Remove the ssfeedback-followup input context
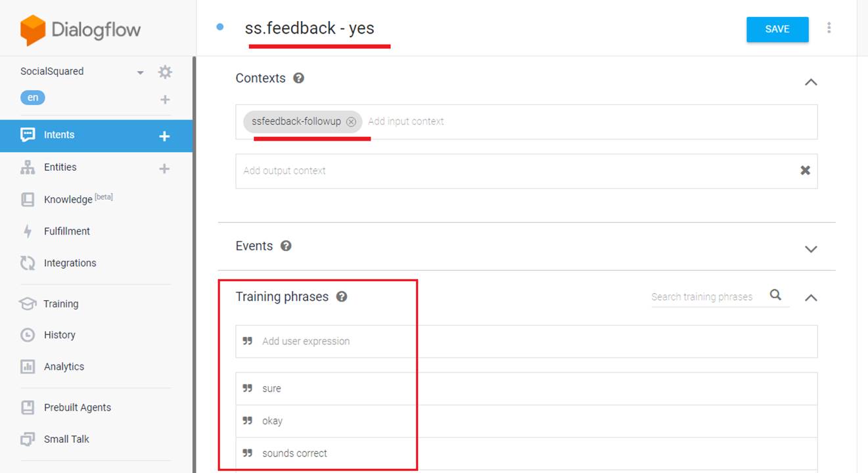The width and height of the screenshot is (868, 473). coord(351,122)
